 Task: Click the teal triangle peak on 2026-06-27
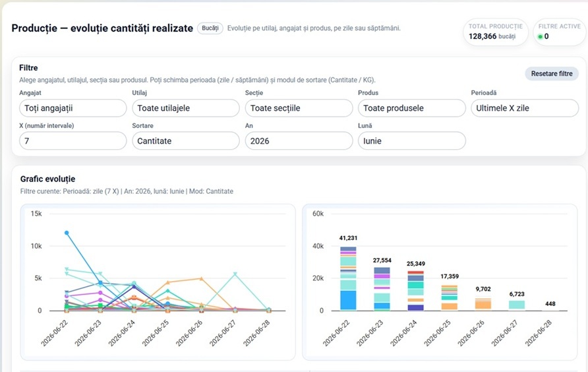coord(235,274)
